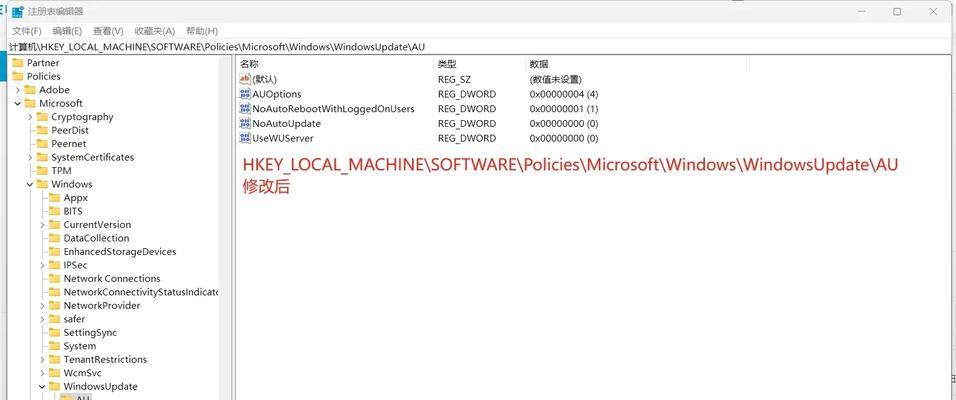Click the REG_SZ type cell
Viewport: 956px width, 400px height.
454,79
